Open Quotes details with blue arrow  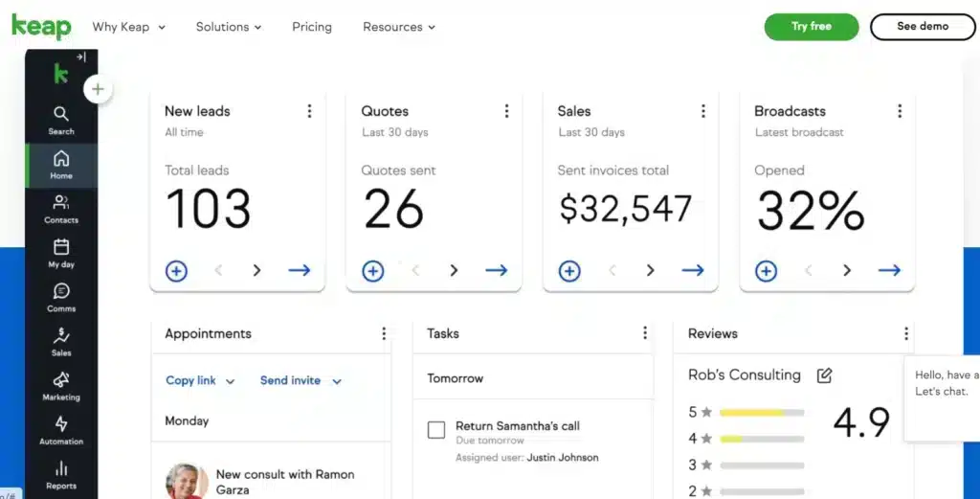(x=497, y=270)
